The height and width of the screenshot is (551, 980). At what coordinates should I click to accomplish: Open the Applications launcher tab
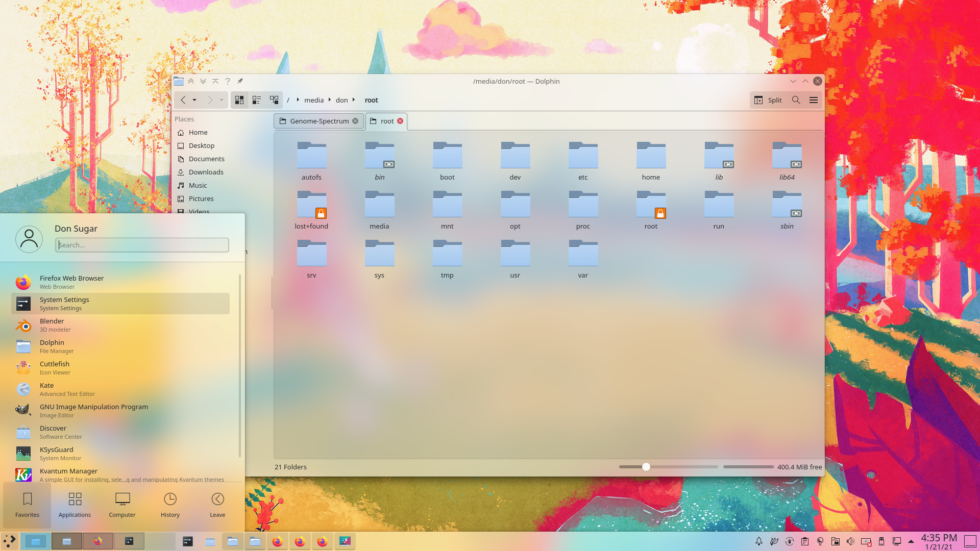tap(75, 505)
